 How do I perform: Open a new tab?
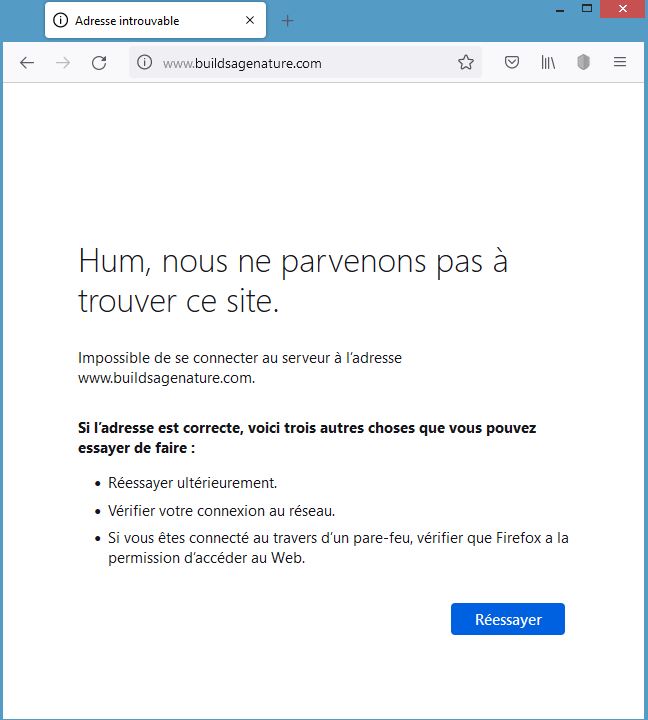coord(288,20)
